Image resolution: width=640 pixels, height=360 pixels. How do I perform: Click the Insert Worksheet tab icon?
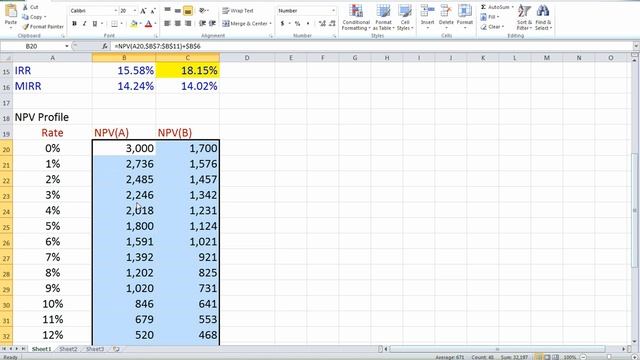(116, 349)
